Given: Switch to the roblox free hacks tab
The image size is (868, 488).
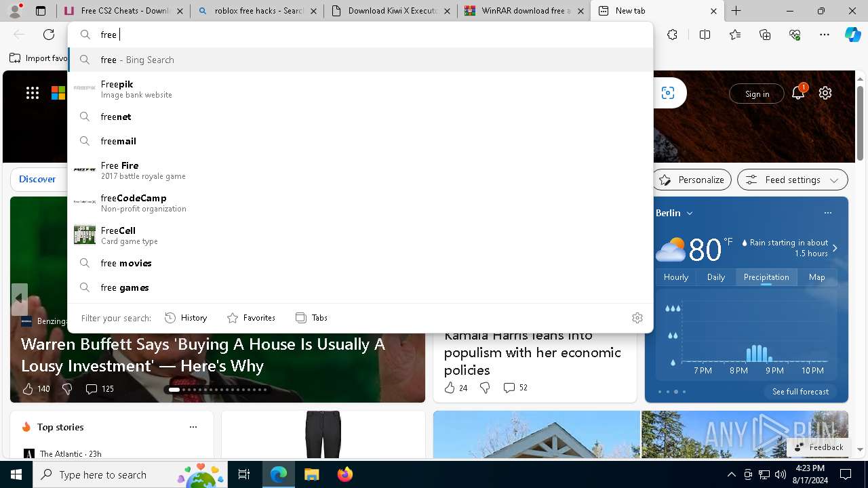Looking at the screenshot, I should point(256,11).
